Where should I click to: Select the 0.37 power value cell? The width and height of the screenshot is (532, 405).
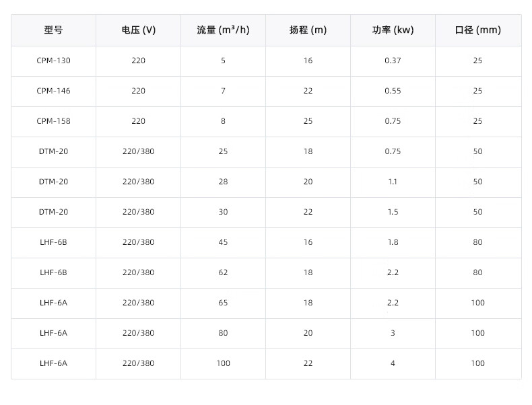(393, 61)
